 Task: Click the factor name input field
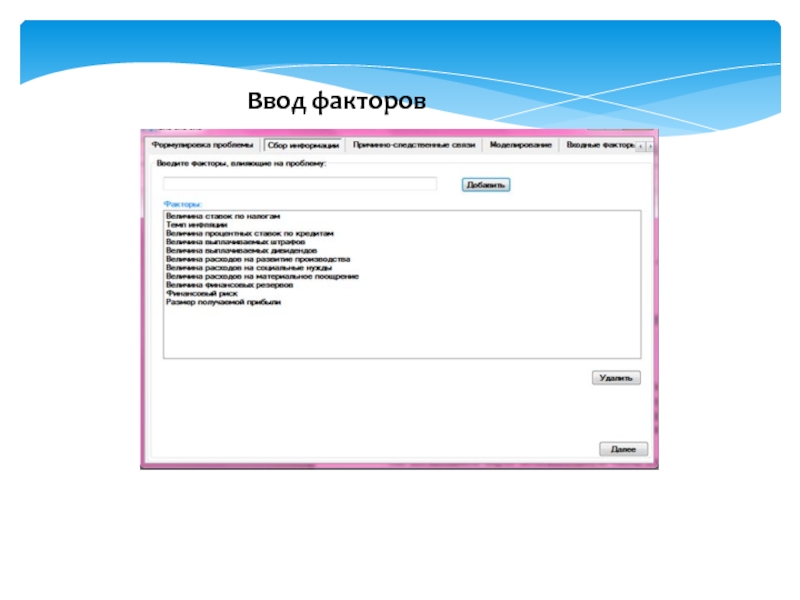pos(300,184)
